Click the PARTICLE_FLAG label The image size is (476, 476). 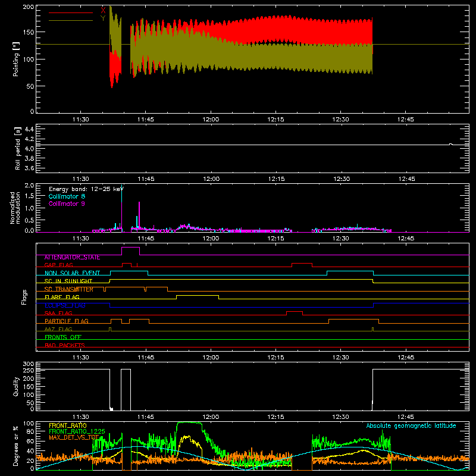point(67,321)
